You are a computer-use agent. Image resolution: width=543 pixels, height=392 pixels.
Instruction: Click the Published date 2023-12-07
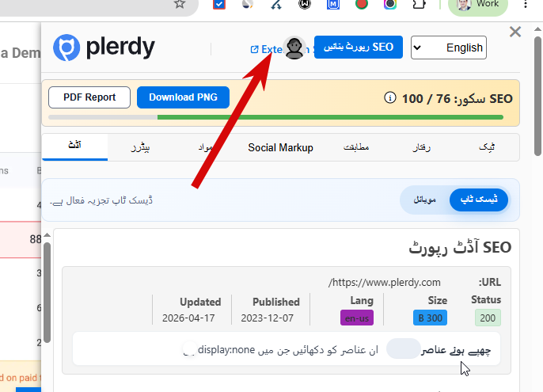[267, 318]
